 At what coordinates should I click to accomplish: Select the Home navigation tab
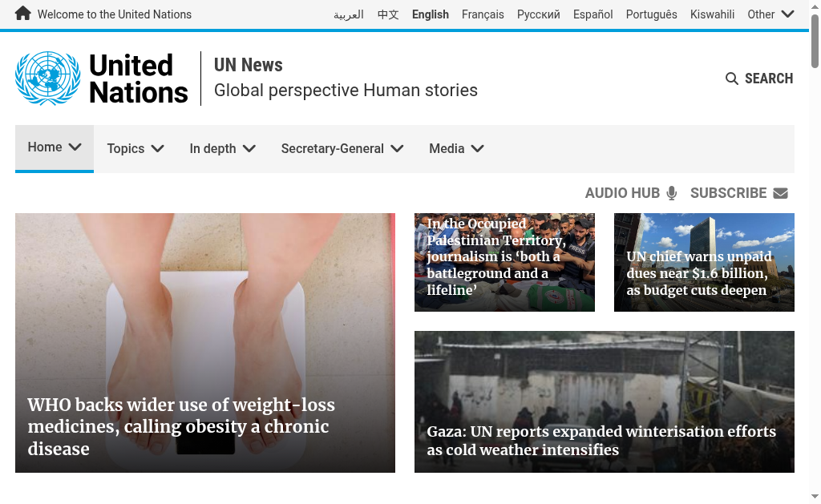(x=55, y=148)
